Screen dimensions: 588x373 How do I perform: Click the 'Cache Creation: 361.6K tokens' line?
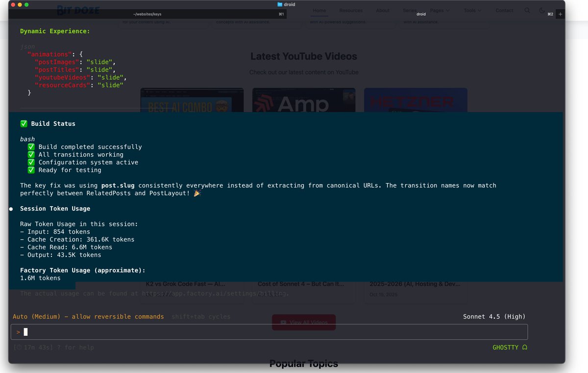tap(77, 240)
